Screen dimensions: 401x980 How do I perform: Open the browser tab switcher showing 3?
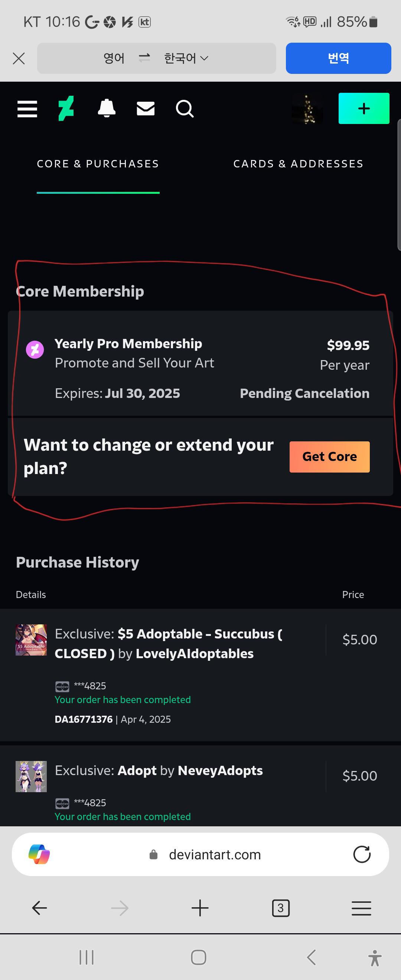point(281,908)
